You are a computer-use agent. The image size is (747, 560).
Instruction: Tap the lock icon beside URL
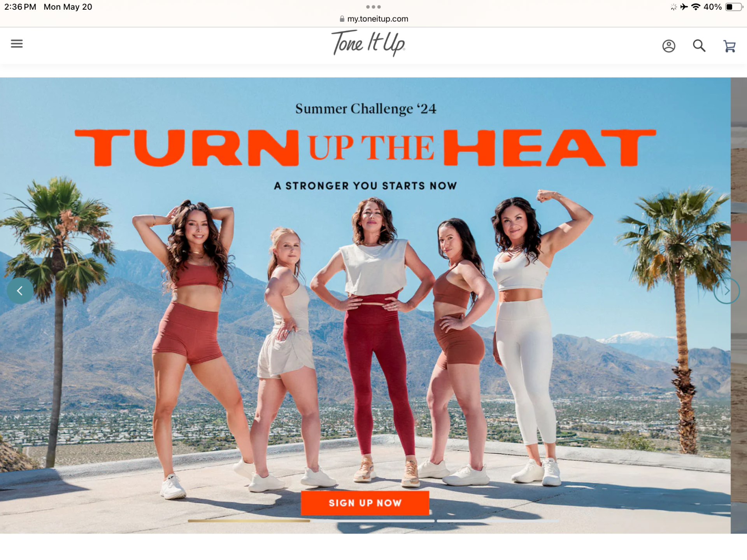click(x=342, y=19)
